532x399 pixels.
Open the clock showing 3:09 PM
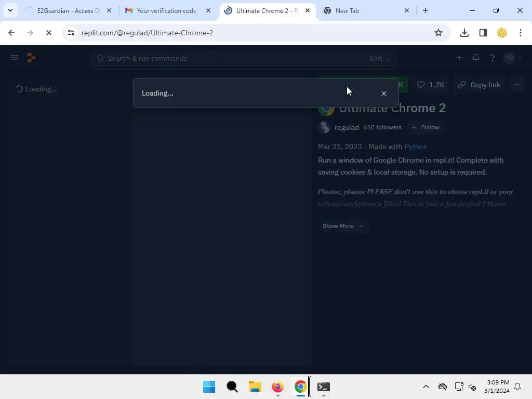(x=497, y=387)
